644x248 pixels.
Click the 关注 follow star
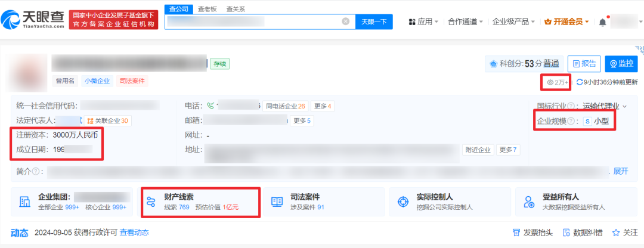(626, 232)
